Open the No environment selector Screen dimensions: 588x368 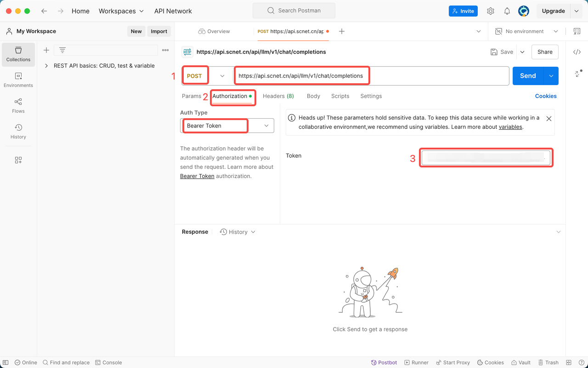tap(526, 31)
